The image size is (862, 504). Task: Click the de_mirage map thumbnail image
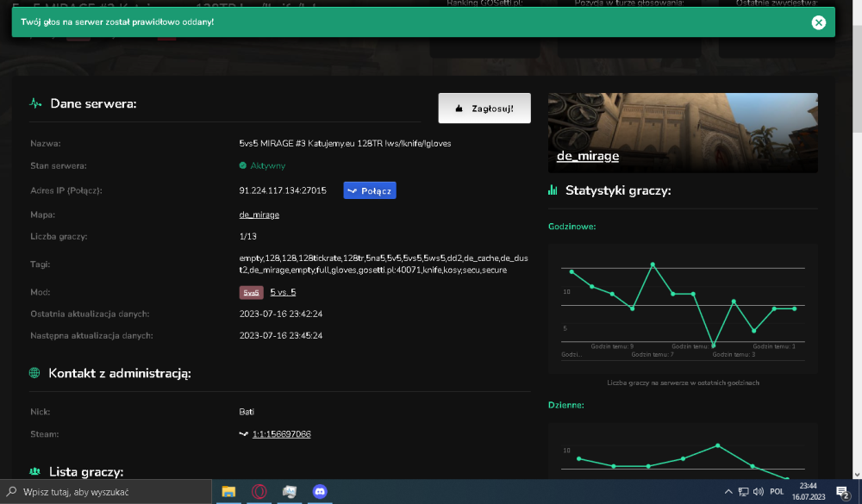[x=683, y=133]
